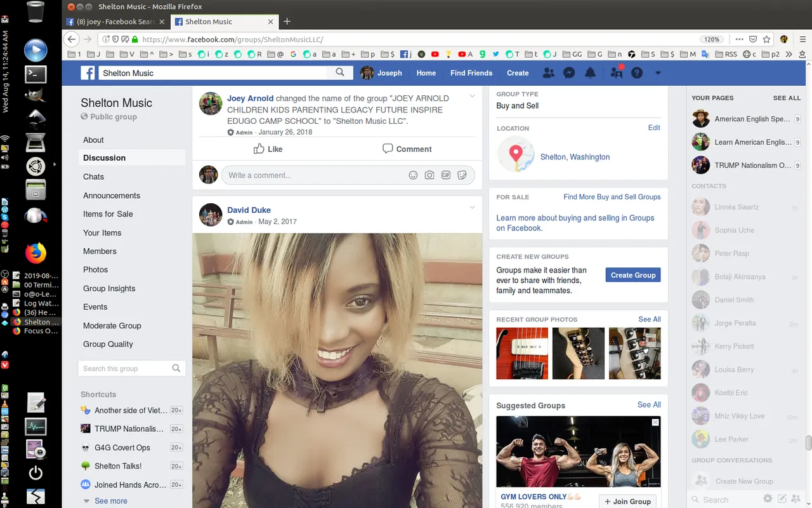Screen dimensions: 812x508
Task: Post a sticker using the sticker icon
Action: coord(462,175)
